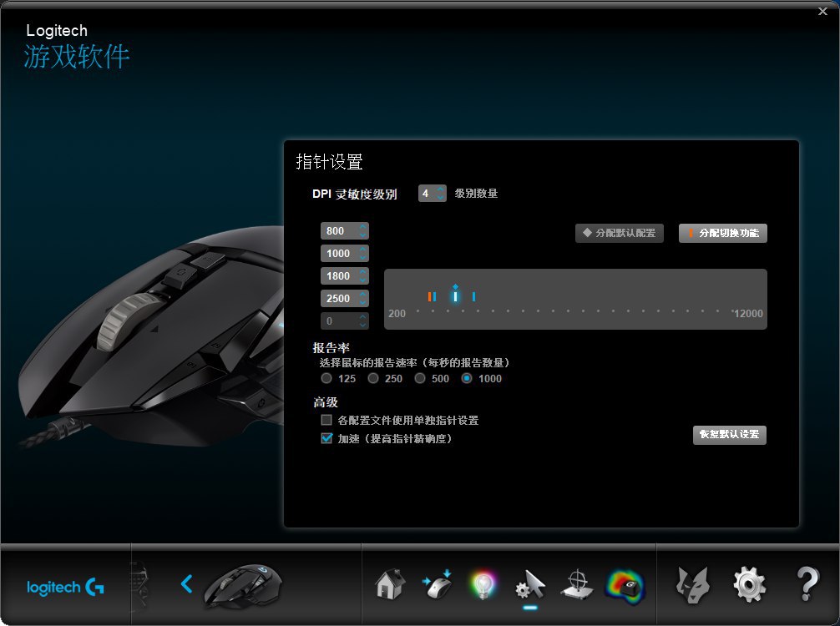Increase the 800 DPI value
The width and height of the screenshot is (840, 626).
[363, 227]
